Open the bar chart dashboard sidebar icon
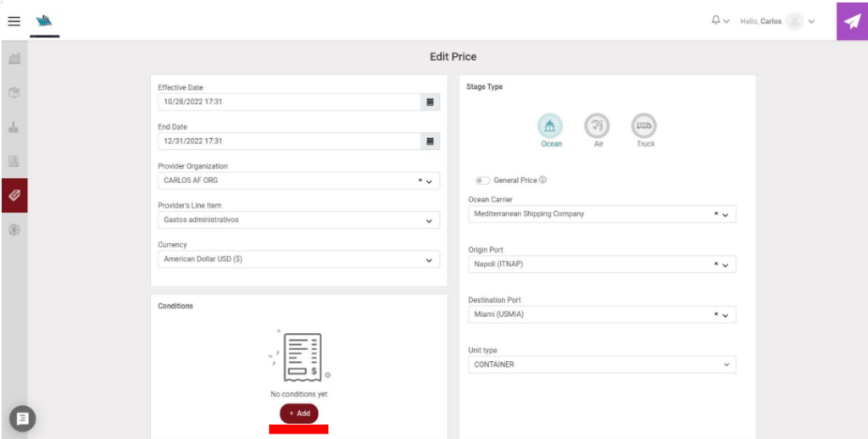Viewport: 868px width, 439px height. point(14,58)
